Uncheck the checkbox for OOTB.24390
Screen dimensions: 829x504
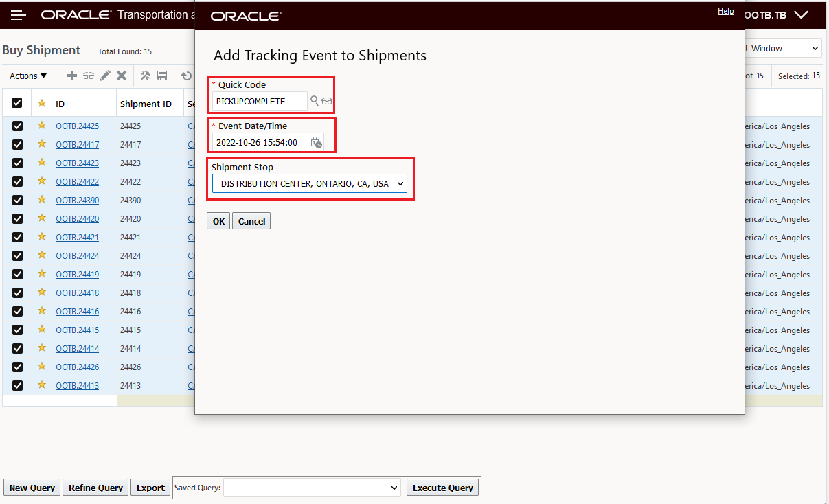coord(17,200)
